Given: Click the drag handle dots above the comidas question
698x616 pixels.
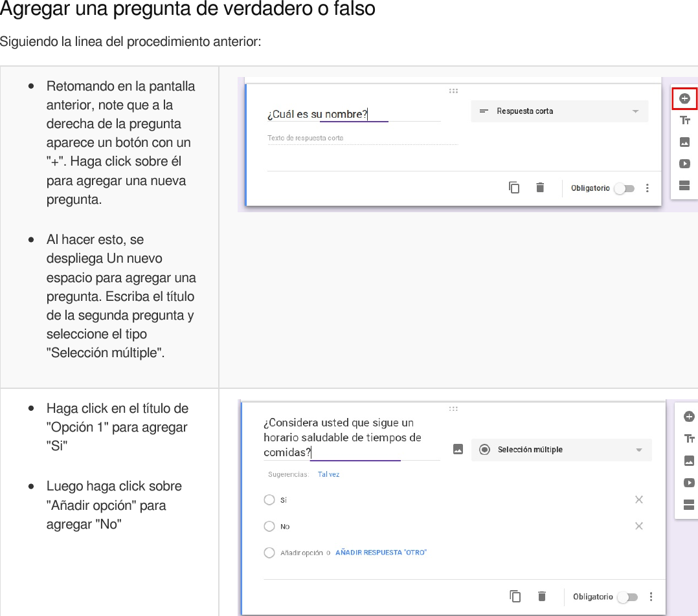Looking at the screenshot, I should coord(453,408).
